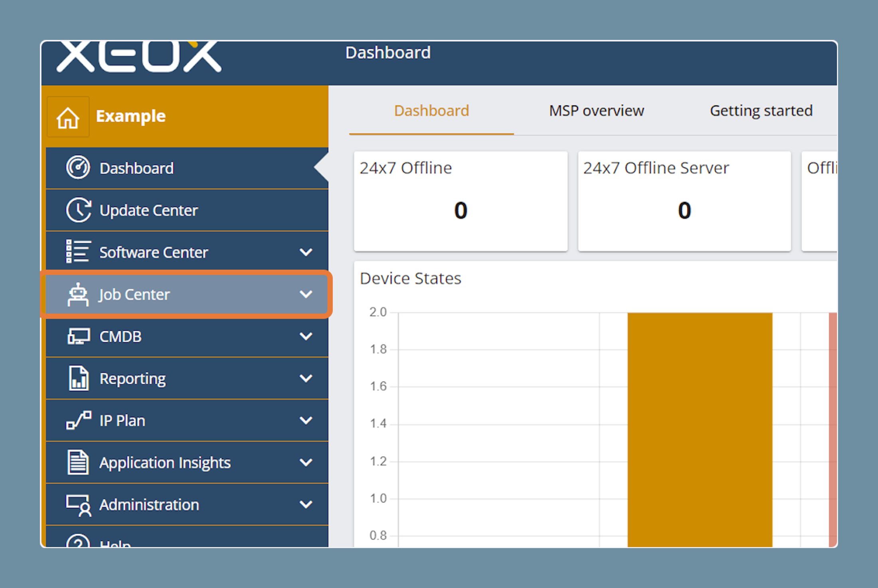878x588 pixels.
Task: Select Dashboard label in the sidebar
Action: [x=136, y=168]
